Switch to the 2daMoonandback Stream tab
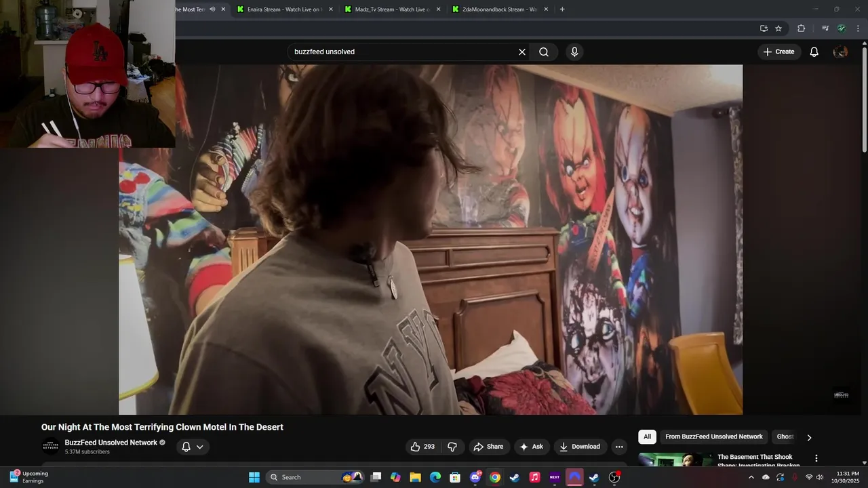The image size is (868, 488). [499, 9]
